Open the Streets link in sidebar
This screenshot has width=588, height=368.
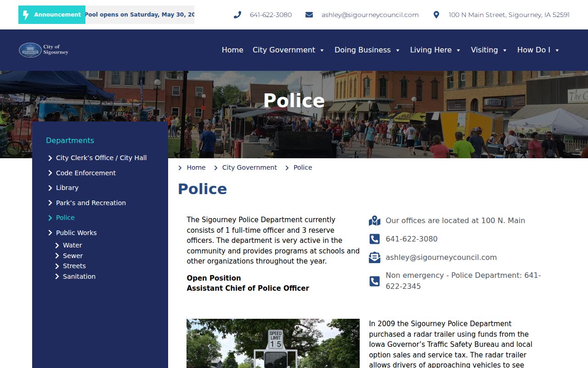[x=74, y=266]
